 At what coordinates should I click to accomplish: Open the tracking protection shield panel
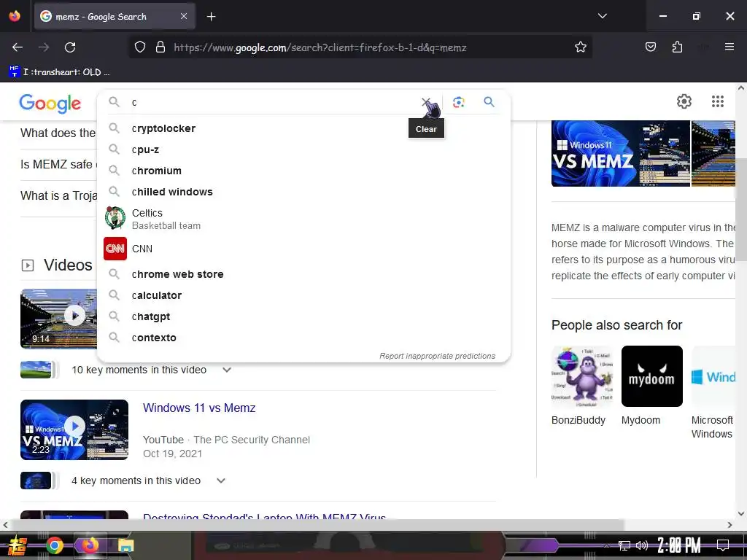[139, 47]
